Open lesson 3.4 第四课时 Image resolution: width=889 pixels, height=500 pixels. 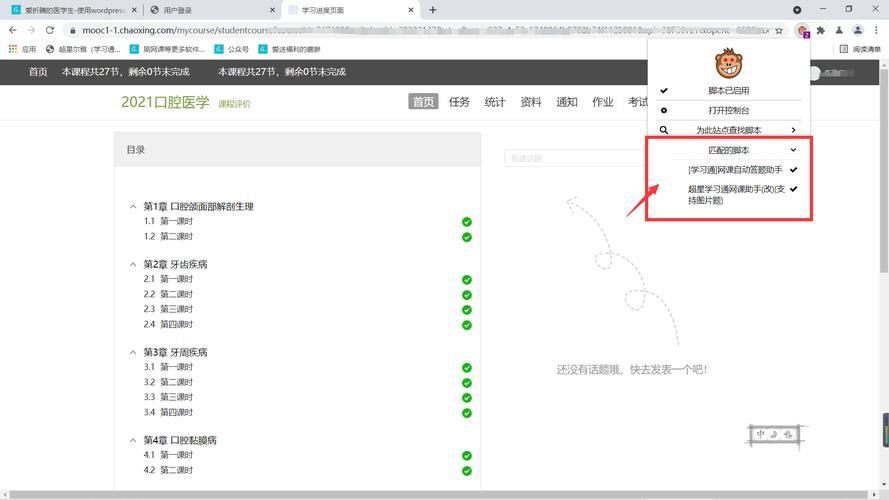click(x=168, y=412)
